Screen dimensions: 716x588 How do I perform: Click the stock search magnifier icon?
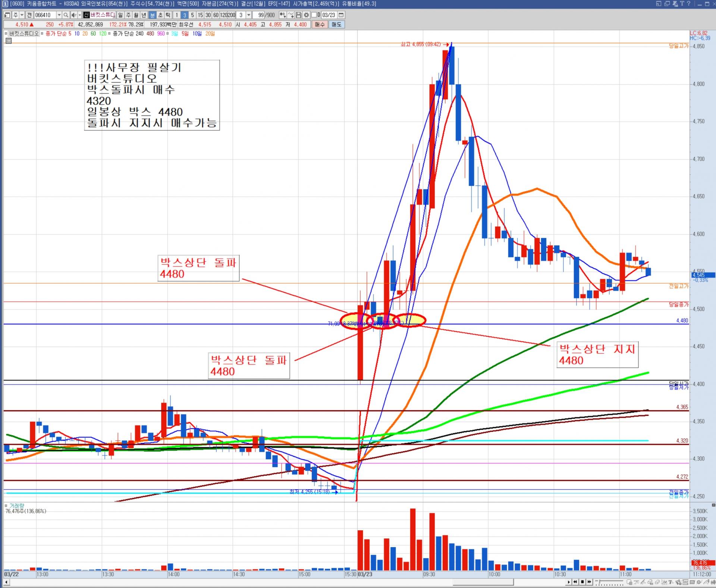(66, 15)
